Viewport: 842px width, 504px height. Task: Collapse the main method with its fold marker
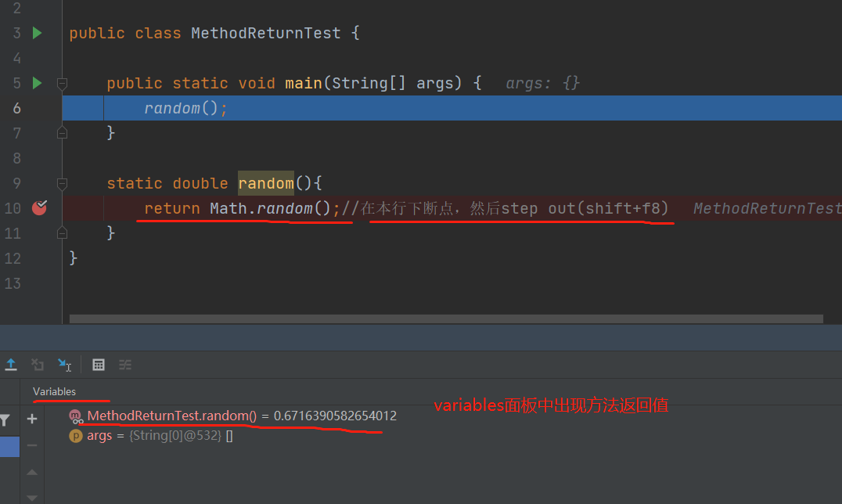pos(63,83)
